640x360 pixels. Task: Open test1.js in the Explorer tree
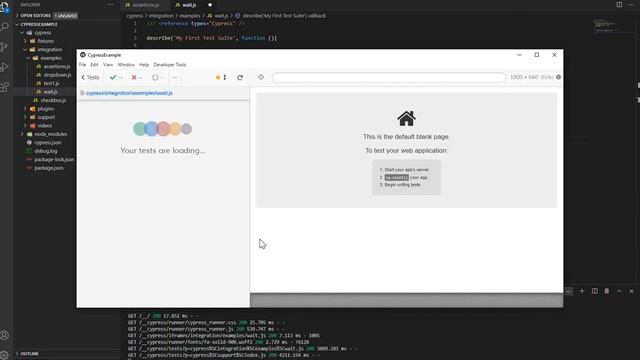click(x=51, y=83)
